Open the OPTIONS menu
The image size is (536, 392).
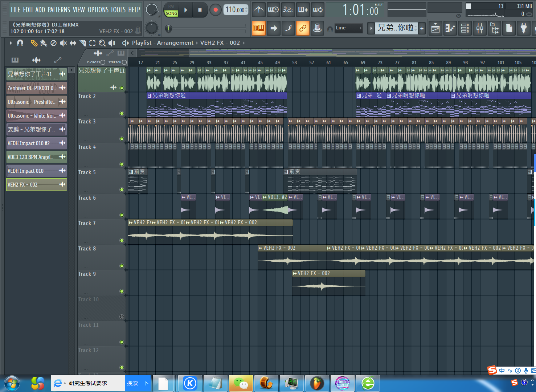point(98,10)
